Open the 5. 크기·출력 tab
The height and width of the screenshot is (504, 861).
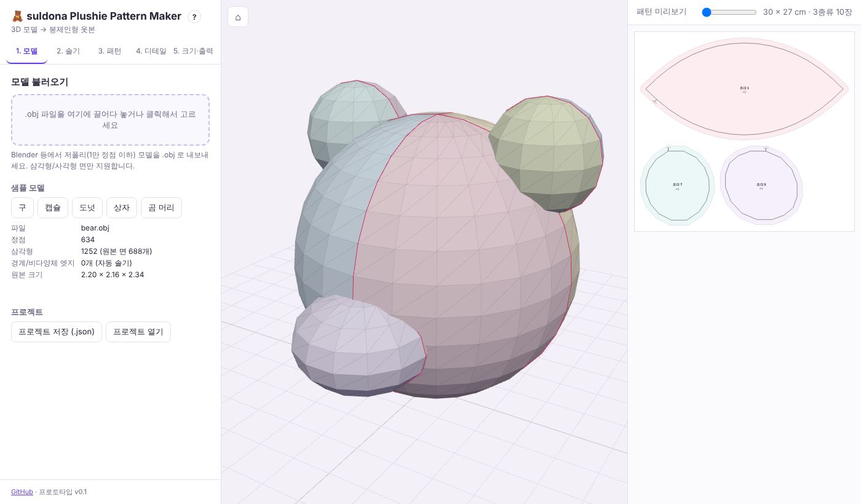[193, 51]
